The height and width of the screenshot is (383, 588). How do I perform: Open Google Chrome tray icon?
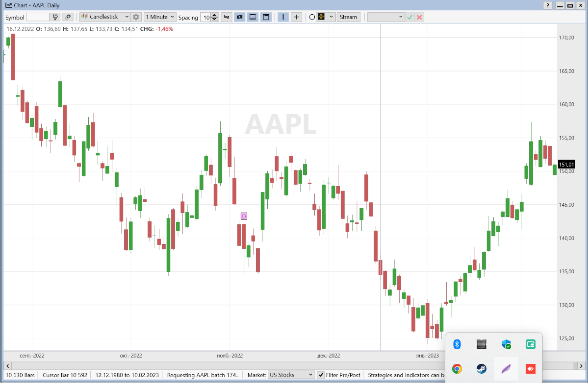click(457, 369)
